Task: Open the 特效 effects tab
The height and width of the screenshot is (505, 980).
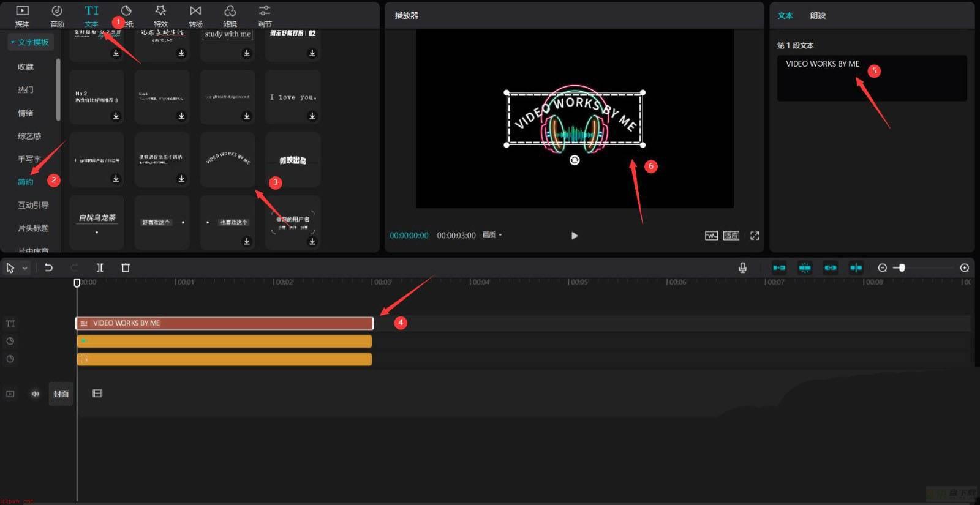Action: click(x=160, y=16)
